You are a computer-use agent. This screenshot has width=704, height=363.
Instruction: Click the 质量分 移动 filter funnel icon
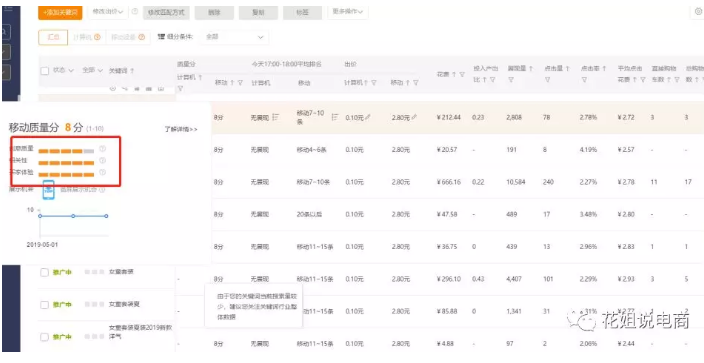[240, 83]
